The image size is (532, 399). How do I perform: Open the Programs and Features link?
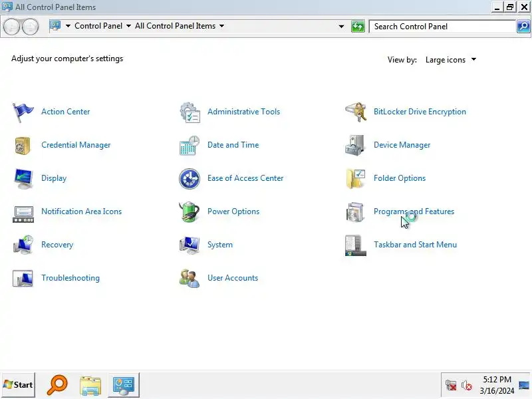click(x=414, y=211)
